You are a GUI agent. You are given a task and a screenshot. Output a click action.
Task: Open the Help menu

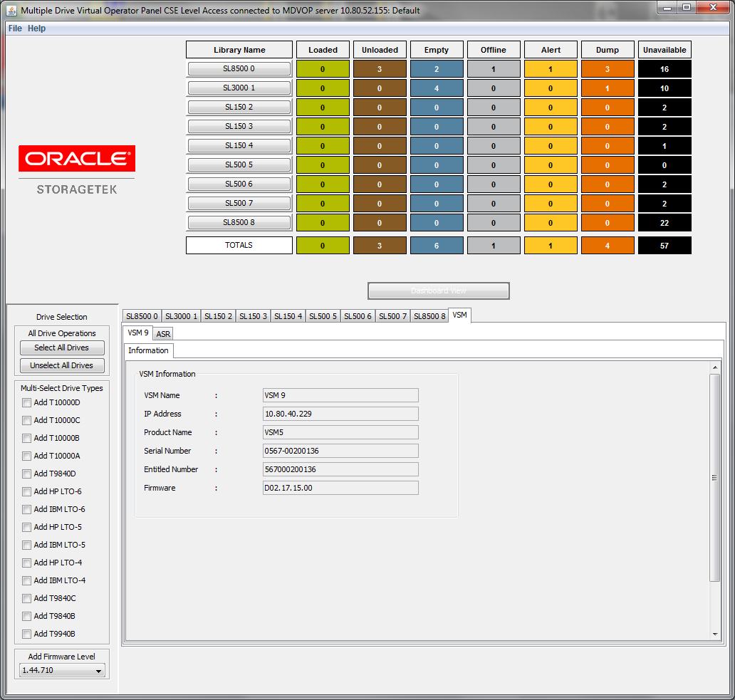pos(36,28)
